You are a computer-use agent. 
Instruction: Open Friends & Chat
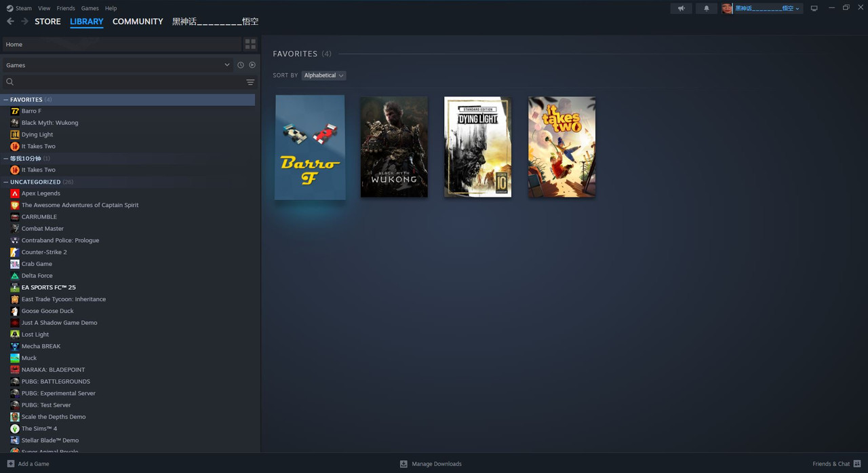(837, 464)
